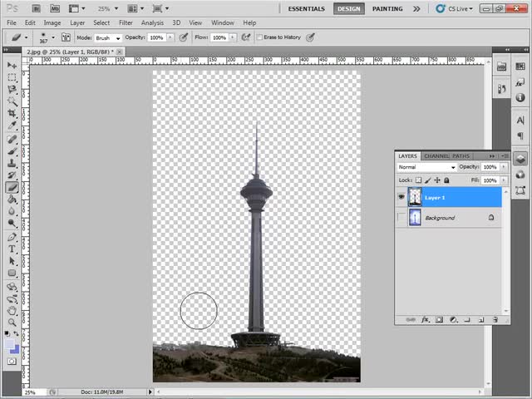
Task: Expand the layer Opacity slider arrow
Action: 503,167
